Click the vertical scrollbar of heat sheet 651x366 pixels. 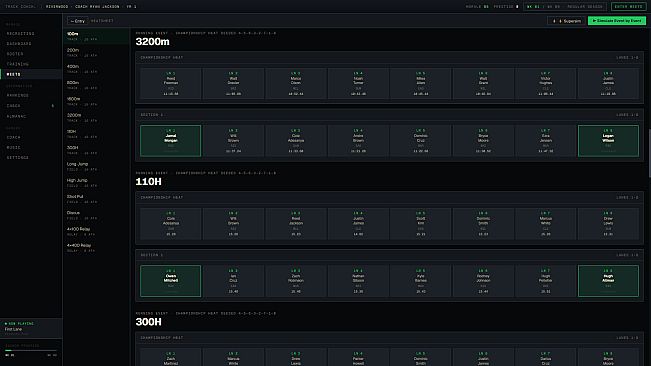click(649, 154)
